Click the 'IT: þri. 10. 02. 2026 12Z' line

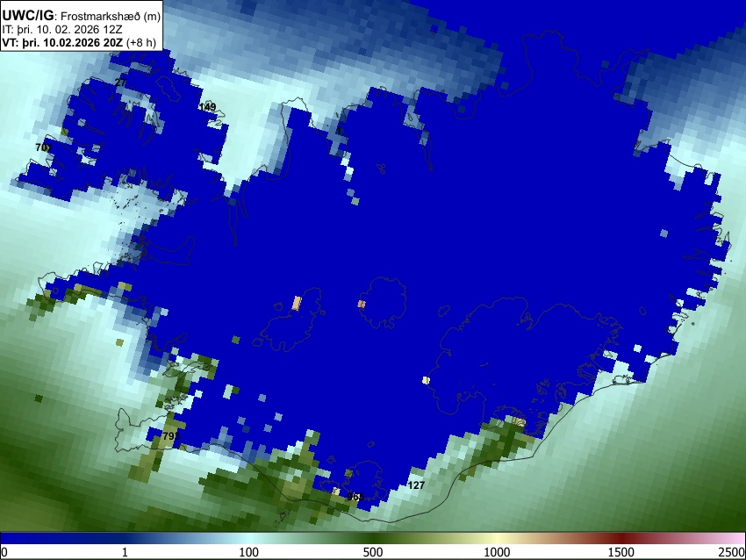click(x=61, y=30)
